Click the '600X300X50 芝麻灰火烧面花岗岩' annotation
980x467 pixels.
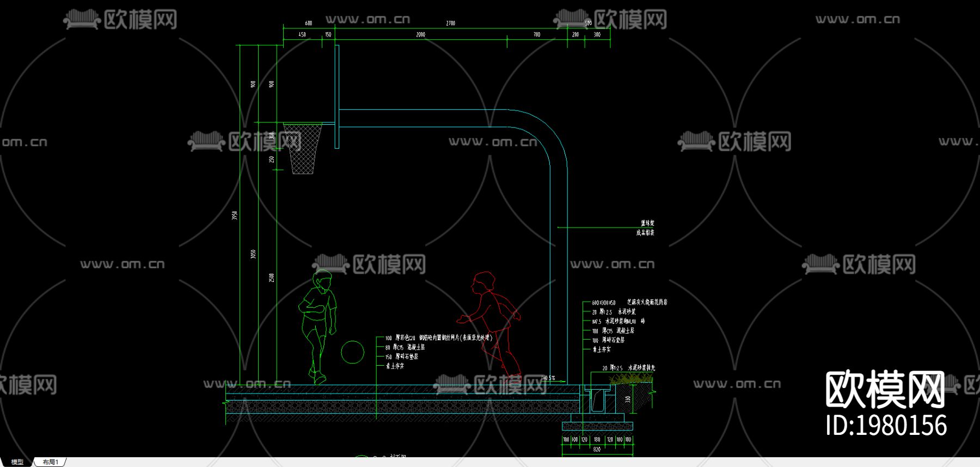point(629,302)
